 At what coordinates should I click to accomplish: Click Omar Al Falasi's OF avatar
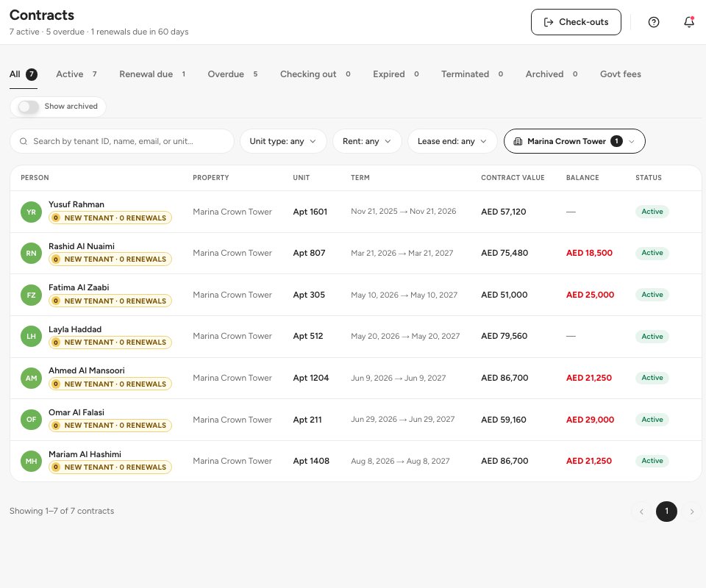pos(31,419)
